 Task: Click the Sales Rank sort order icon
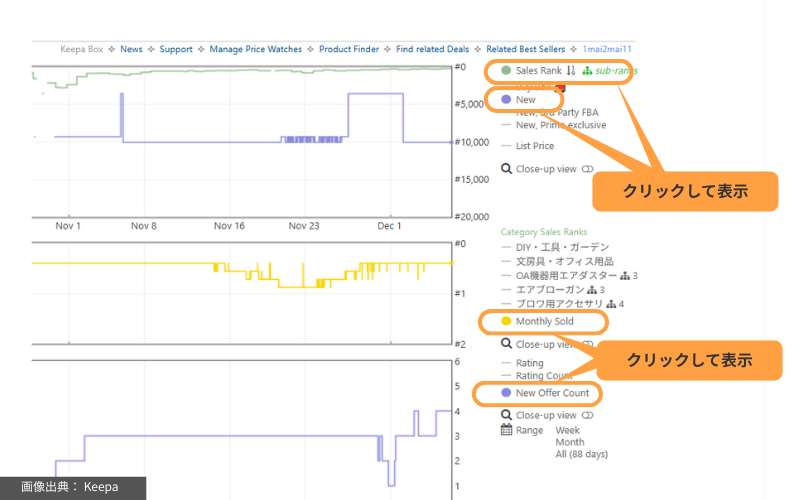tap(570, 71)
